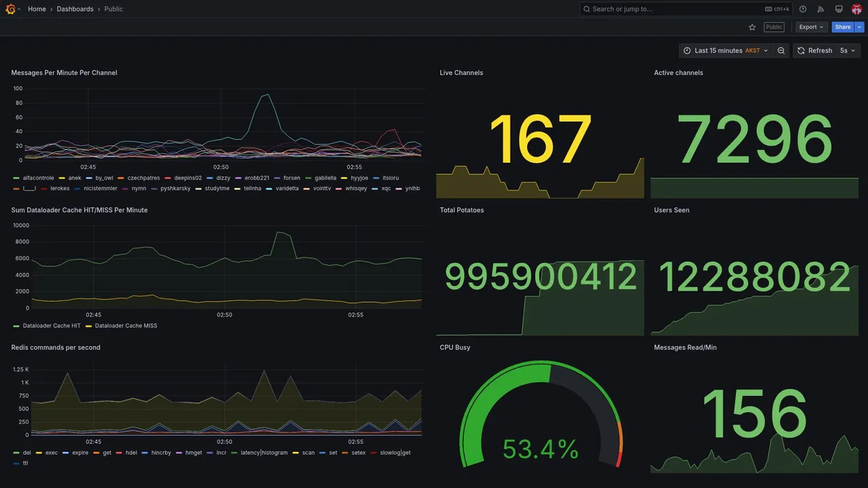Go to Home breadcrumb
Image resolution: width=868 pixels, height=488 pixels.
pyautogui.click(x=37, y=9)
